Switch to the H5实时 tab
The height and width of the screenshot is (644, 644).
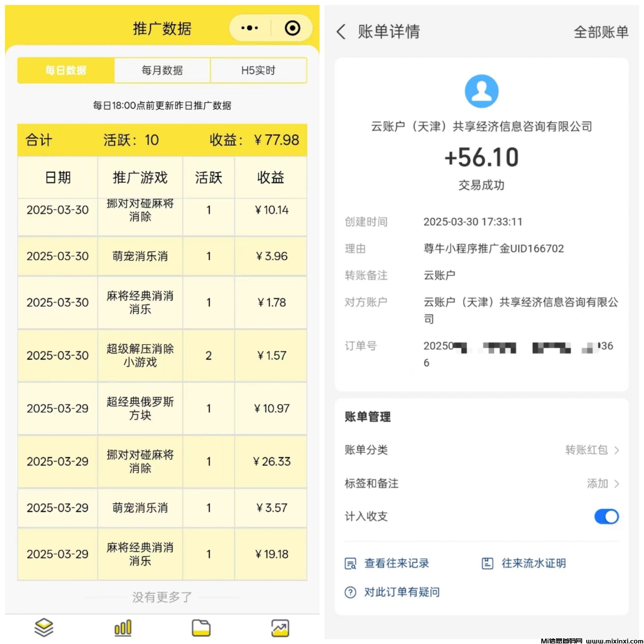point(258,70)
